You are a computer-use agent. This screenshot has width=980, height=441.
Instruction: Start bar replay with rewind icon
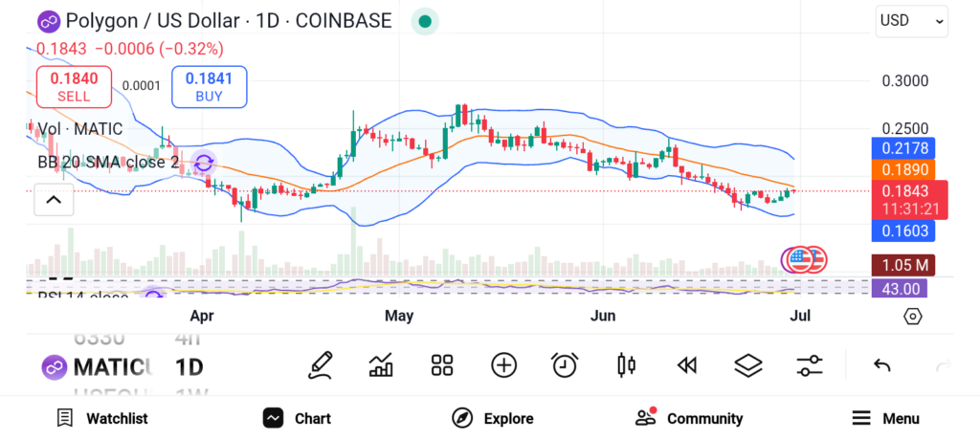pyautogui.click(x=687, y=365)
